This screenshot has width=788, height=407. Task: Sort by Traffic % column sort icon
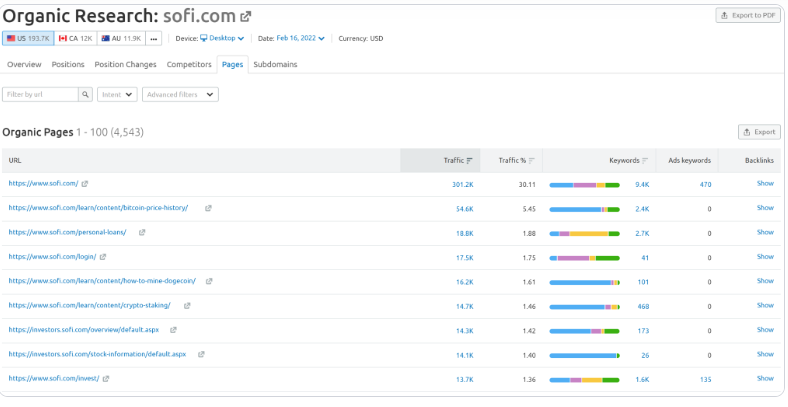532,161
